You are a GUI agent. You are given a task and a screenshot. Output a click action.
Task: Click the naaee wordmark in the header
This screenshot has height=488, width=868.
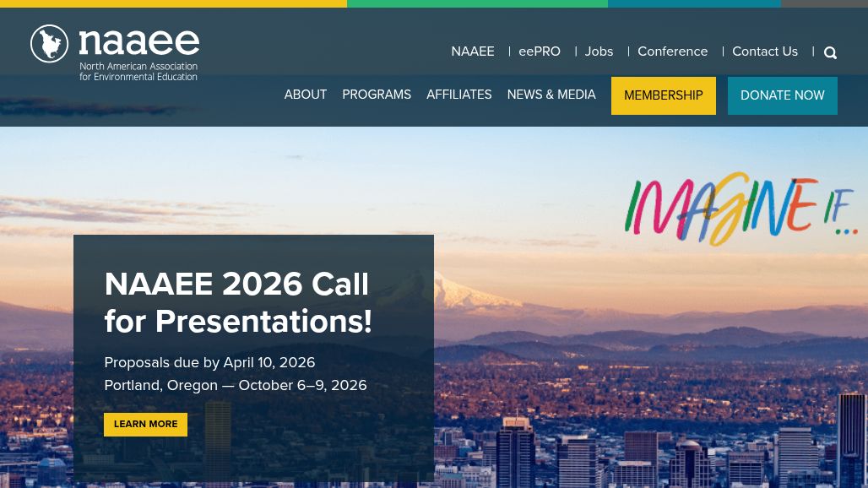click(139, 42)
